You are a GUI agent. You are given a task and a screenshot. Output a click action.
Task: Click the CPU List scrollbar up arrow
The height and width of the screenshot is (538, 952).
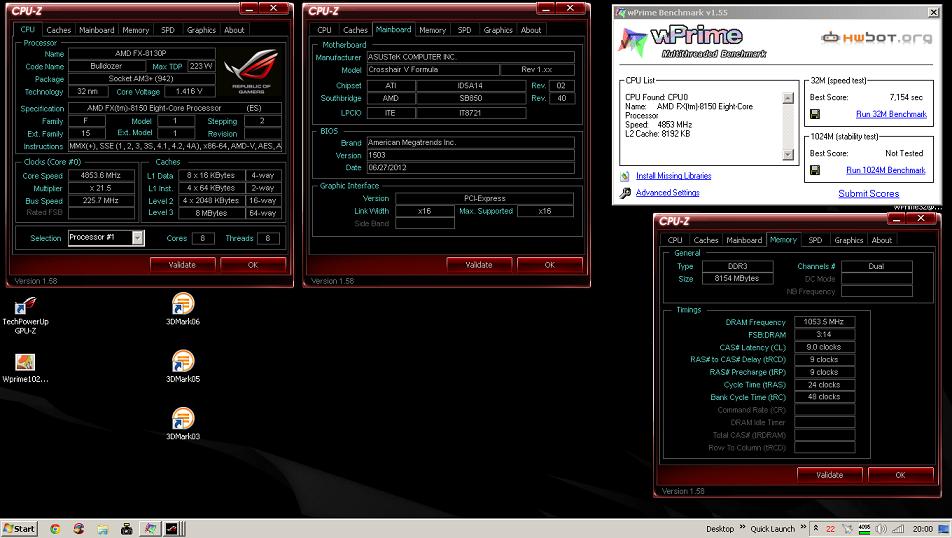[788, 98]
